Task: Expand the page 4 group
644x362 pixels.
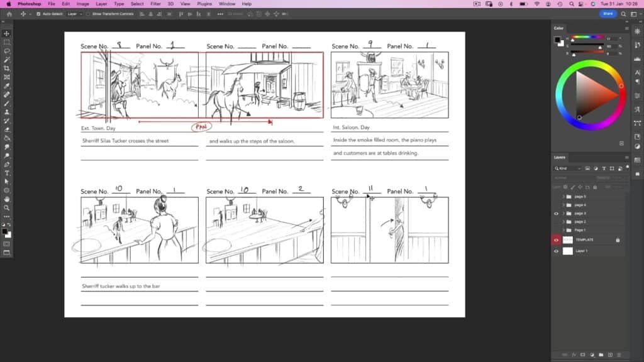Action: 563,205
